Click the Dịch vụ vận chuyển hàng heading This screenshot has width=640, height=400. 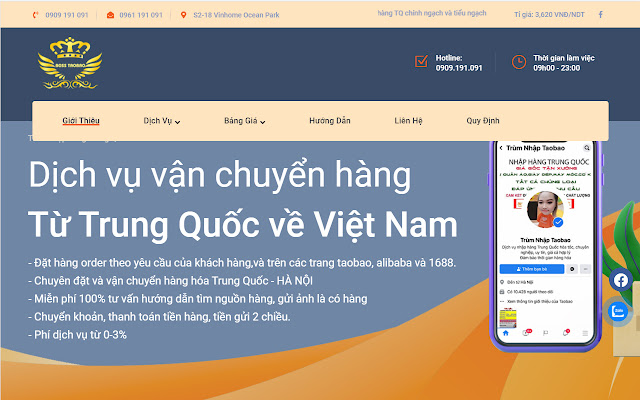coord(220,175)
